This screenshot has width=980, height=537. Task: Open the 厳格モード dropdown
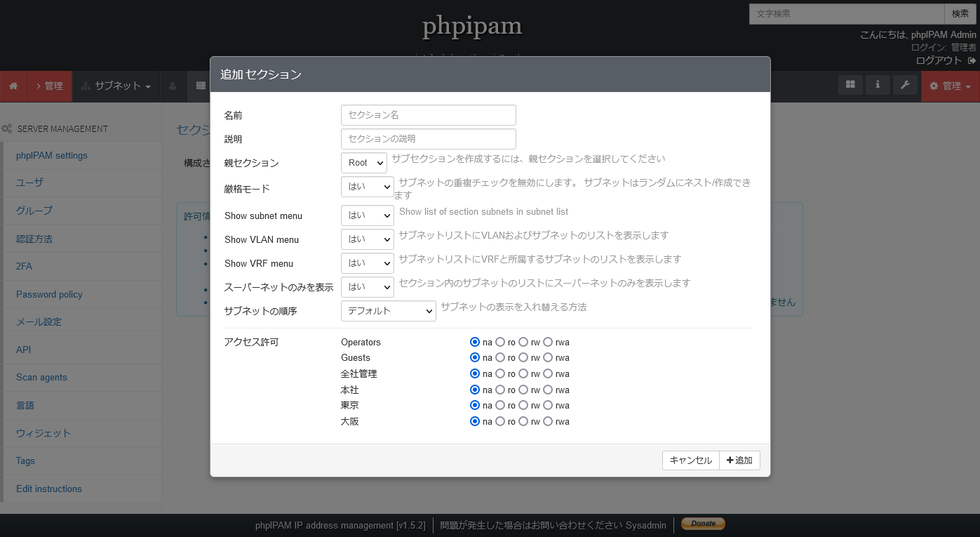pos(368,187)
